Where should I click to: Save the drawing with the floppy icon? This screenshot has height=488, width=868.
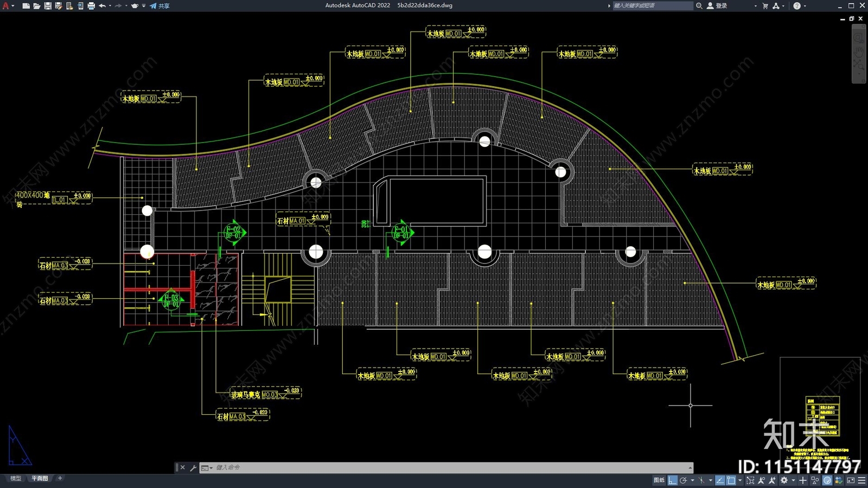tap(48, 6)
